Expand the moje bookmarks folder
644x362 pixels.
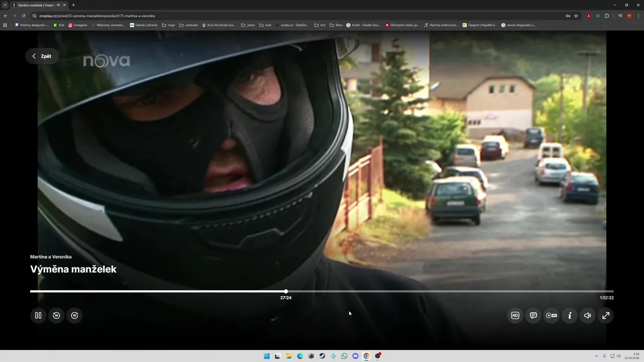[169, 25]
